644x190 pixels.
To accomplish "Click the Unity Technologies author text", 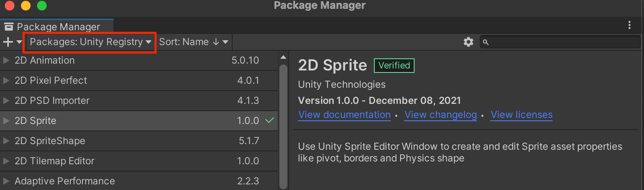I will [342, 85].
